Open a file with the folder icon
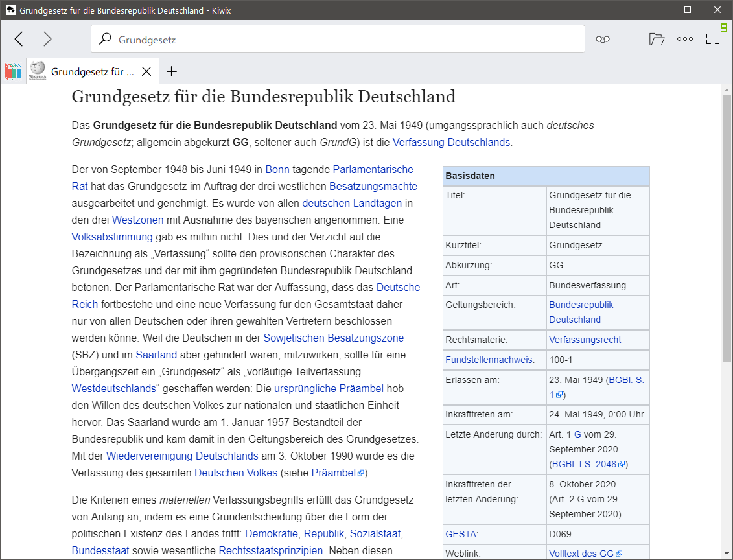Image resolution: width=733 pixels, height=560 pixels. click(x=657, y=39)
